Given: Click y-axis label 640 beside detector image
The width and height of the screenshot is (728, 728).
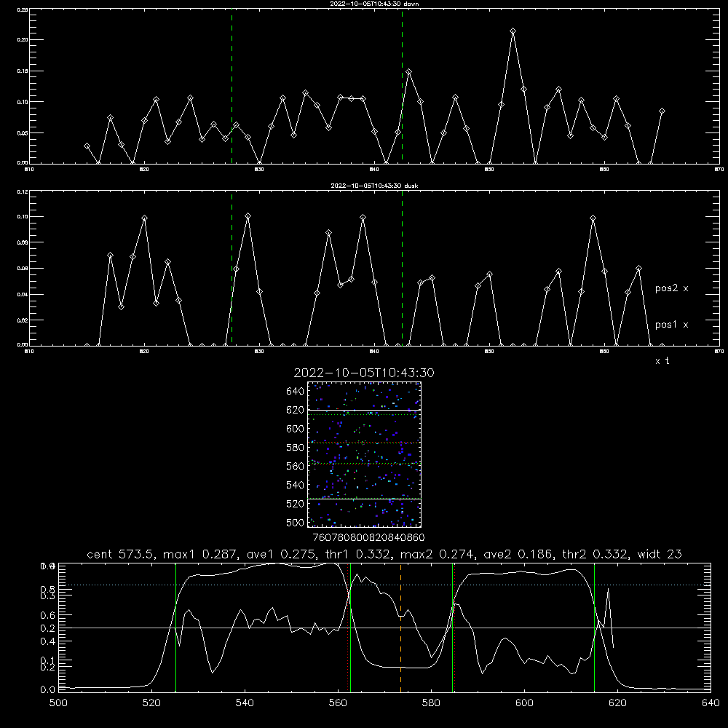Looking at the screenshot, I should click(296, 392).
